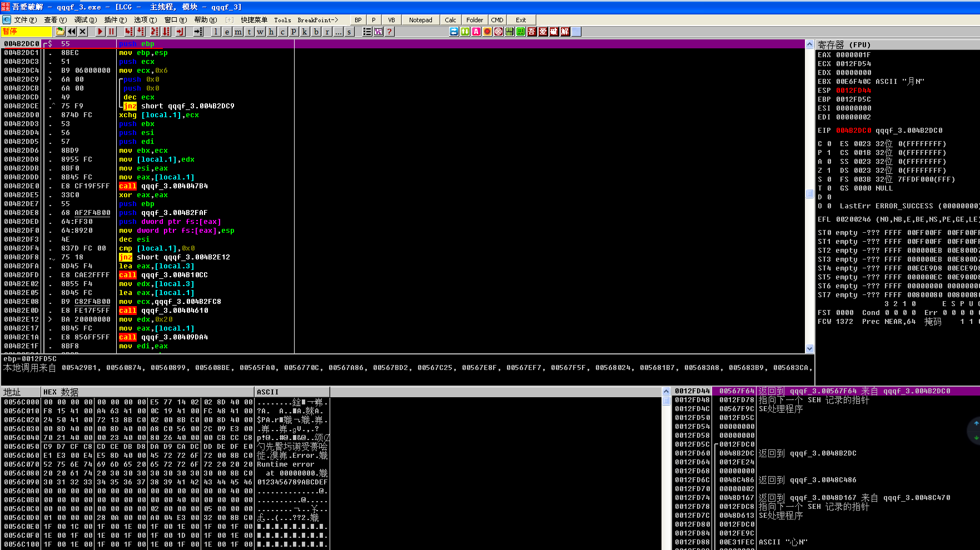
Task: Click the pink 'A' plugin icon
Action: tap(476, 32)
